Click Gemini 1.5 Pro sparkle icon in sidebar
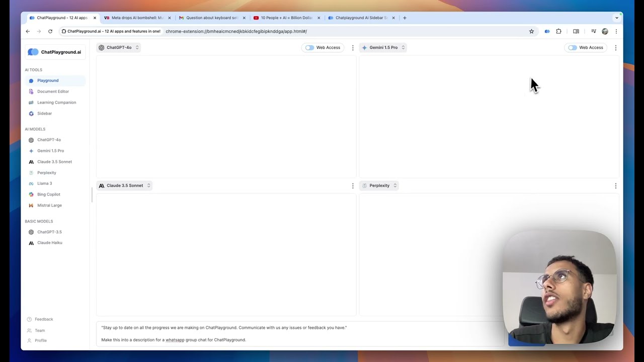Viewport: 644px width, 362px height. tap(31, 151)
